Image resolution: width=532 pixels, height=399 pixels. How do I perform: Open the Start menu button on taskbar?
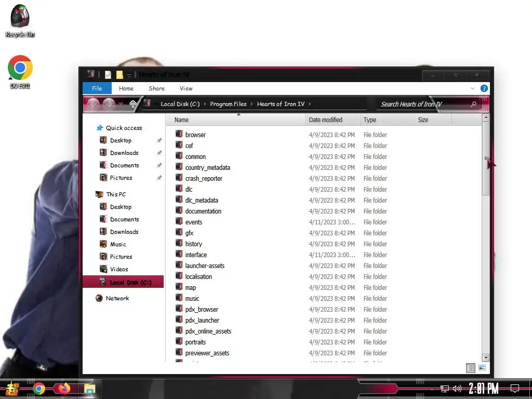coord(12,389)
